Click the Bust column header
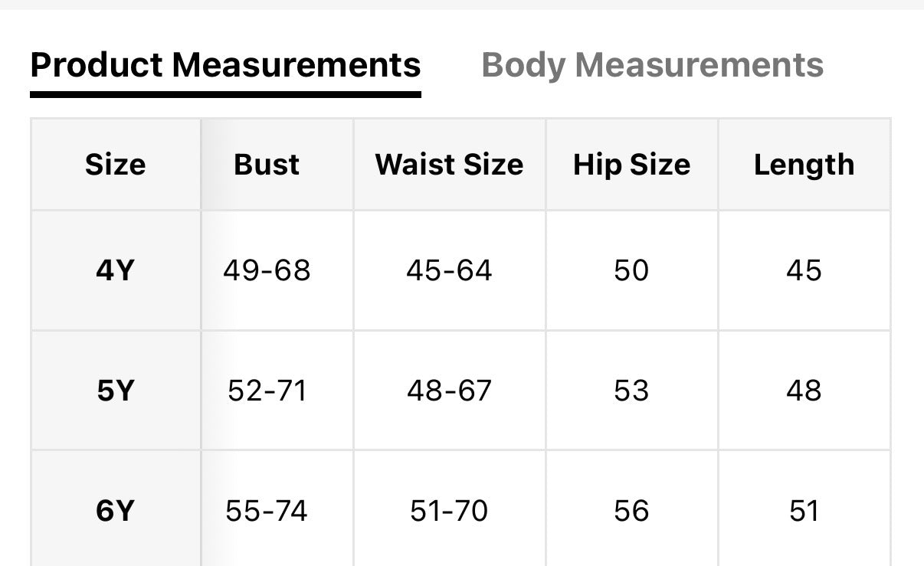Screen dimensions: 924x566 [x=267, y=165]
